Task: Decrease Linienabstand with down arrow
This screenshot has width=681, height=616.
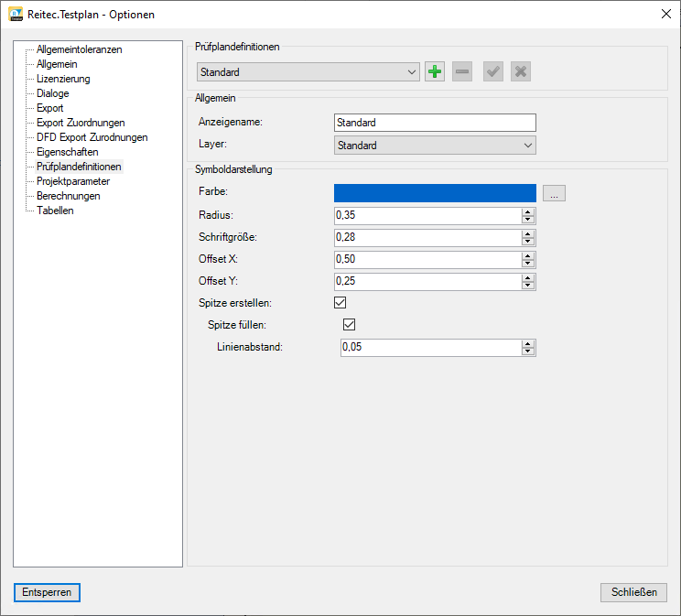Action: click(x=528, y=351)
